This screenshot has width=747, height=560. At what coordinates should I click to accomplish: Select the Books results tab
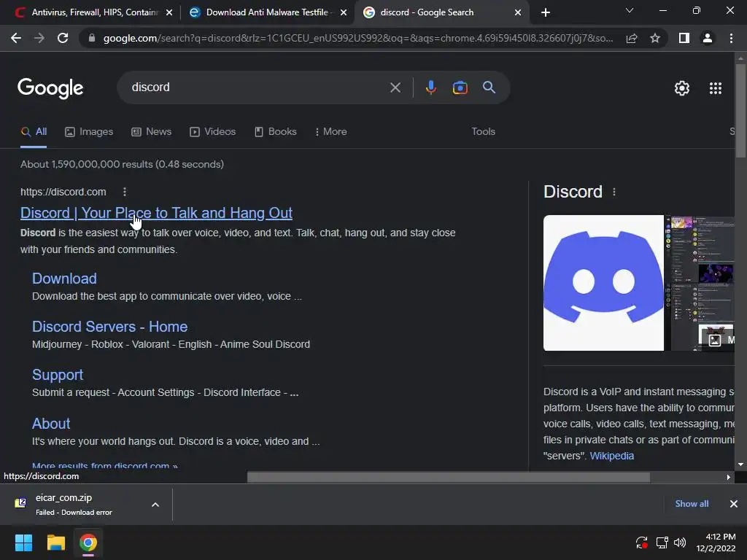tap(275, 132)
